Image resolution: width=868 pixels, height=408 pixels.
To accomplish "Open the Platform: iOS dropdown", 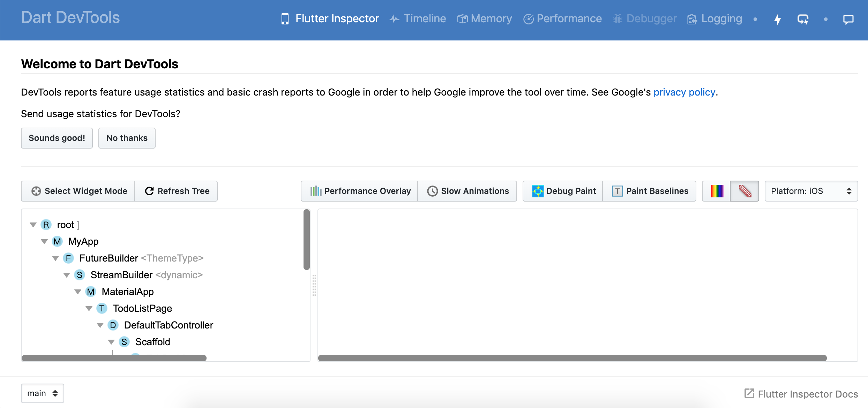I will tap(811, 191).
